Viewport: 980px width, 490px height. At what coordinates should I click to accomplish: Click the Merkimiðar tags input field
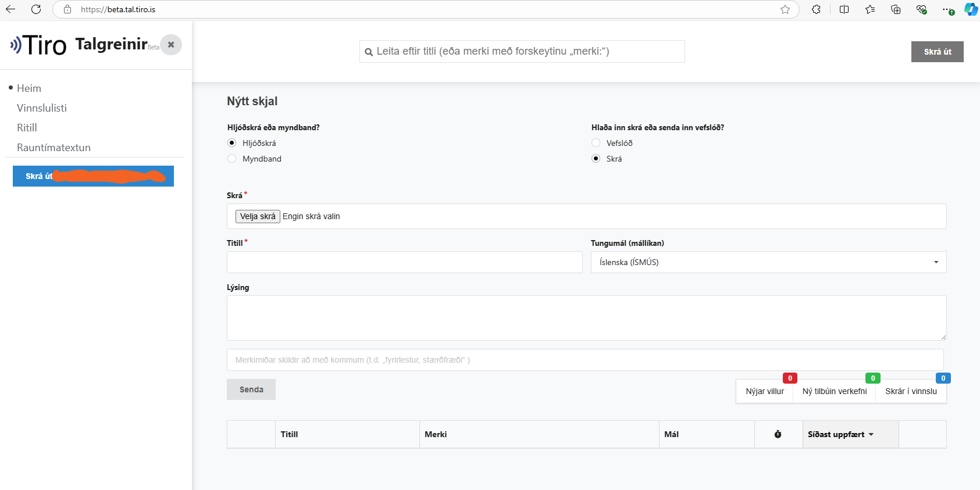click(x=585, y=360)
